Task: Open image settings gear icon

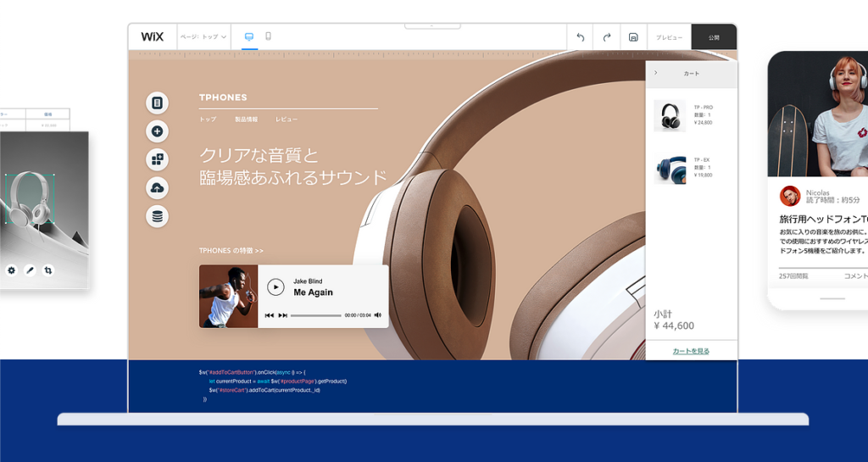Action: (12, 270)
